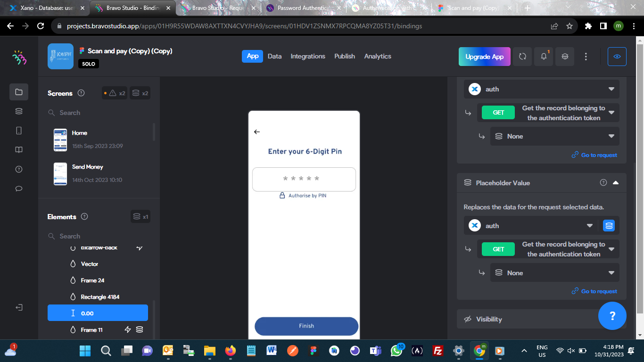Open the Placeholder Value None dropdown

pyautogui.click(x=555, y=273)
